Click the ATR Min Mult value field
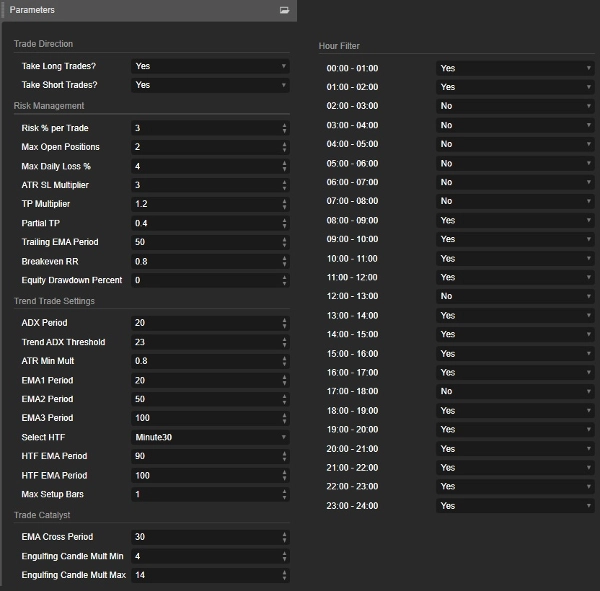Screen dimensions: 600x591 [210, 361]
